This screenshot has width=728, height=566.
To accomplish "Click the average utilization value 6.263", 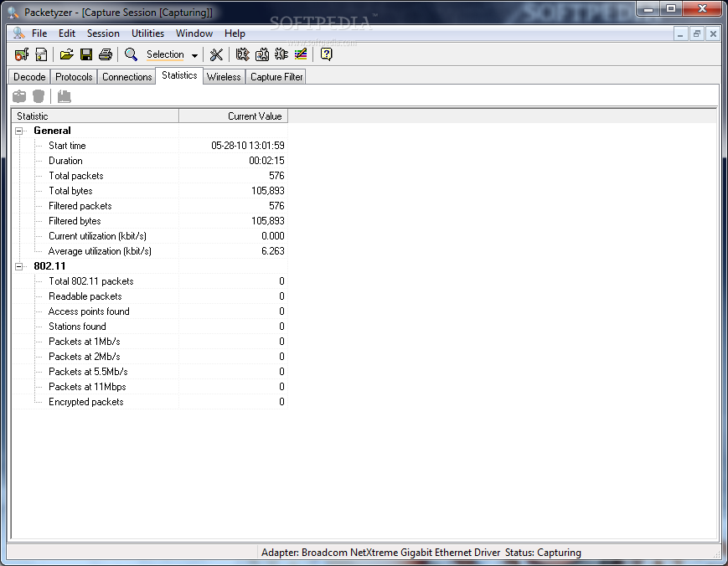I will click(x=273, y=251).
